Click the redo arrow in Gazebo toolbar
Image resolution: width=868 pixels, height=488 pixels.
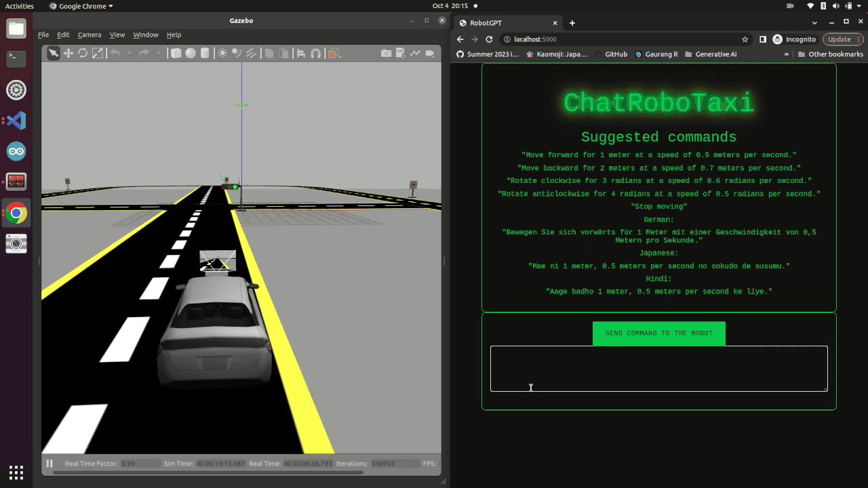(144, 54)
